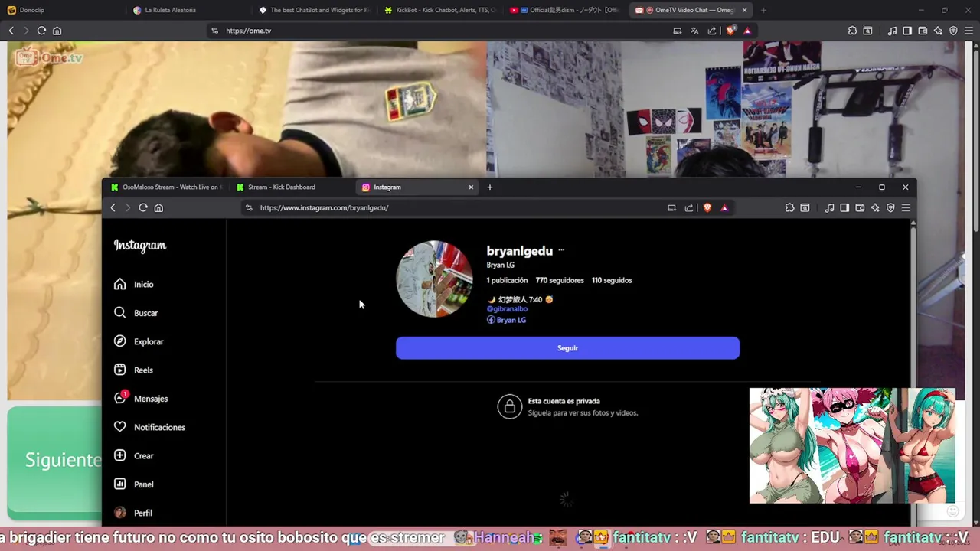Open Notificaciones heart icon
Viewport: 980px width, 551px height.
click(x=119, y=427)
